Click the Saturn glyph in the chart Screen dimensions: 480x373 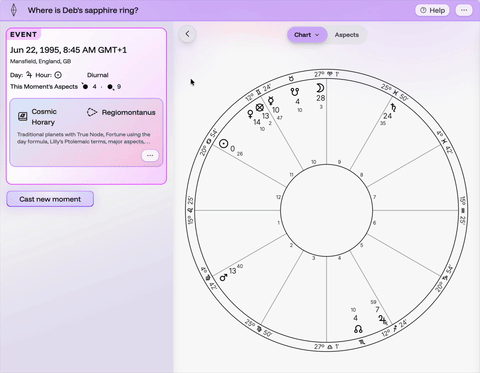394,107
